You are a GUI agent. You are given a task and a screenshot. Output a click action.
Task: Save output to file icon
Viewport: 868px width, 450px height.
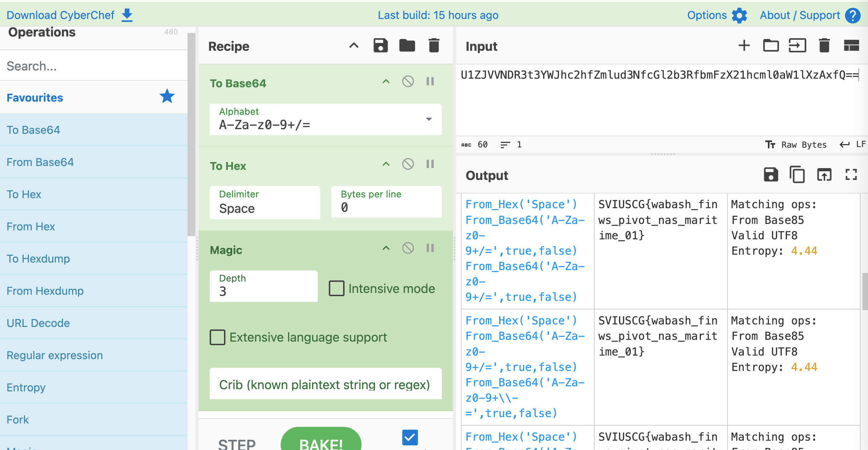771,175
